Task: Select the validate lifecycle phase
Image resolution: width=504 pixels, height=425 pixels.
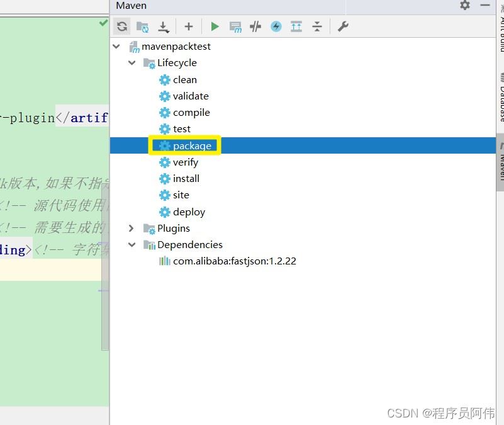Action: coord(191,96)
